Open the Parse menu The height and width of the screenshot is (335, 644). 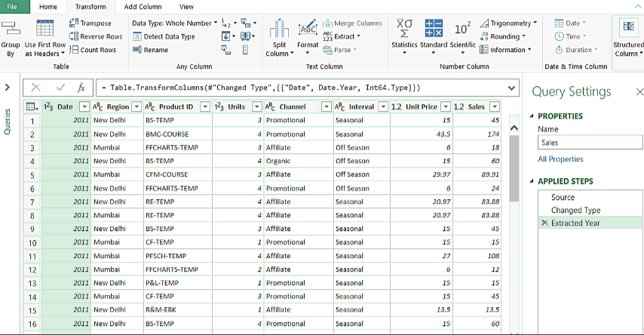click(339, 50)
